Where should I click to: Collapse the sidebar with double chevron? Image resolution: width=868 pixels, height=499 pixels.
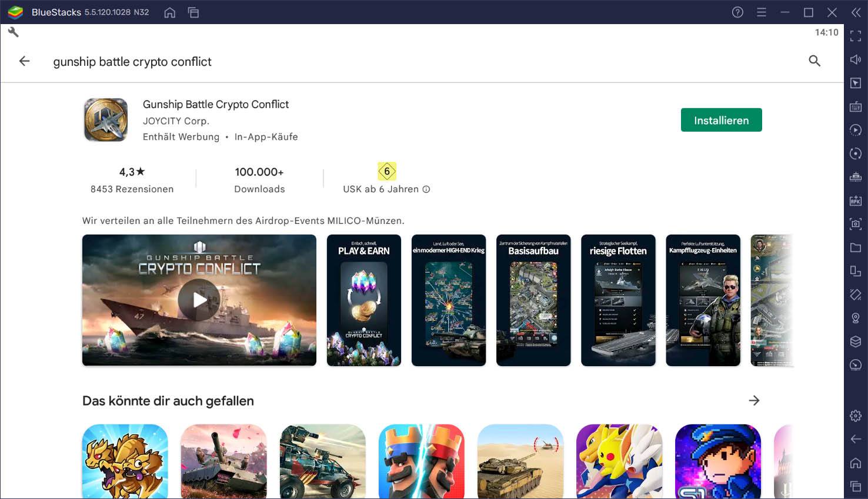(x=856, y=12)
